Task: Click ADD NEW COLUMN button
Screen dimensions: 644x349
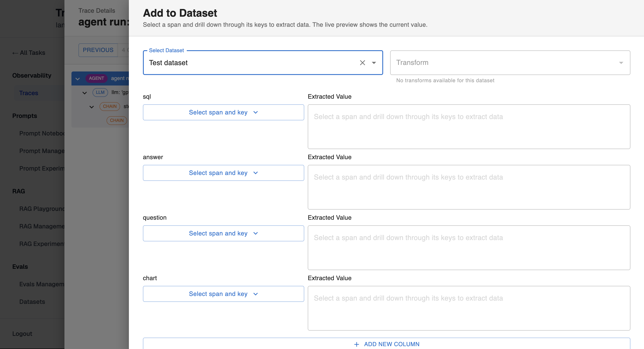Action: click(x=386, y=344)
